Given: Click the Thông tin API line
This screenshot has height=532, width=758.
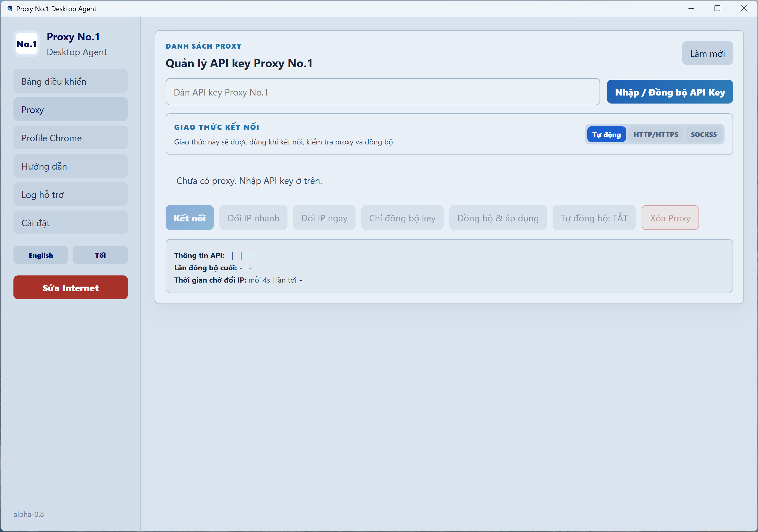Looking at the screenshot, I should [x=215, y=255].
